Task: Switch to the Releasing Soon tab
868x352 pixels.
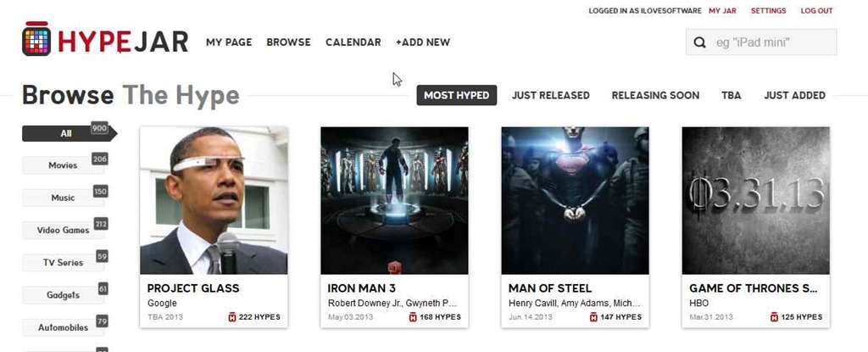Action: (x=655, y=95)
